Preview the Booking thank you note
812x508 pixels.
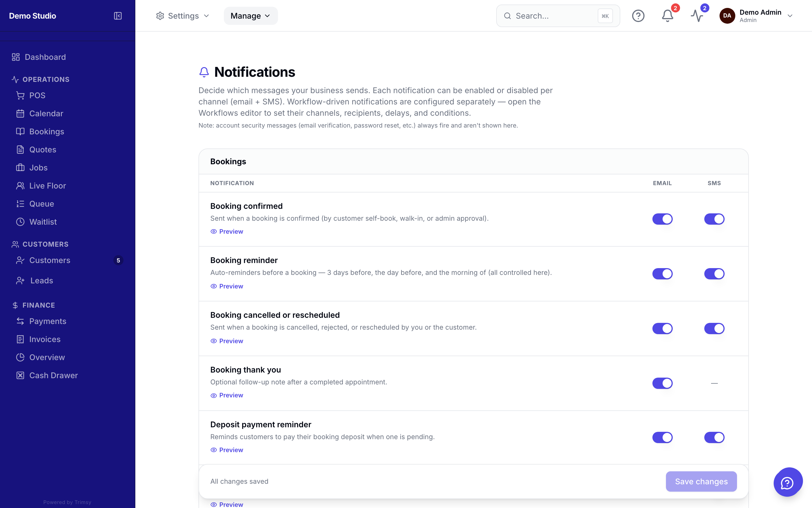[x=227, y=395]
